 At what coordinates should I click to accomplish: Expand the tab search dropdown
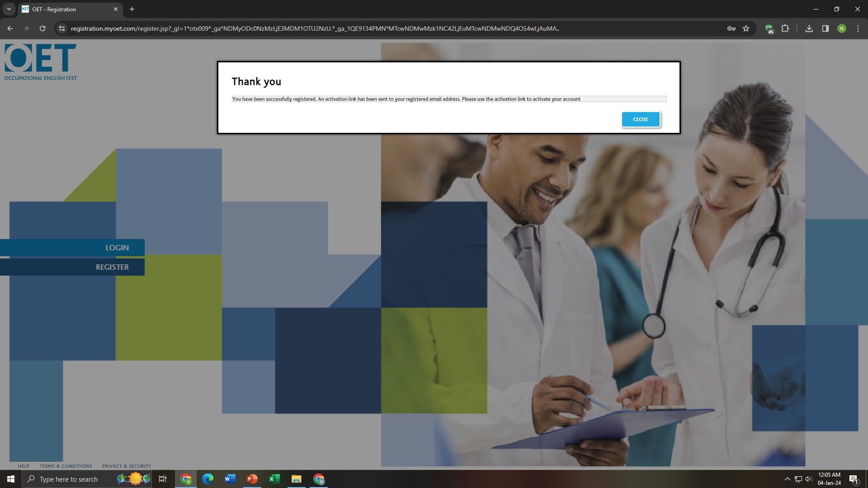point(9,9)
